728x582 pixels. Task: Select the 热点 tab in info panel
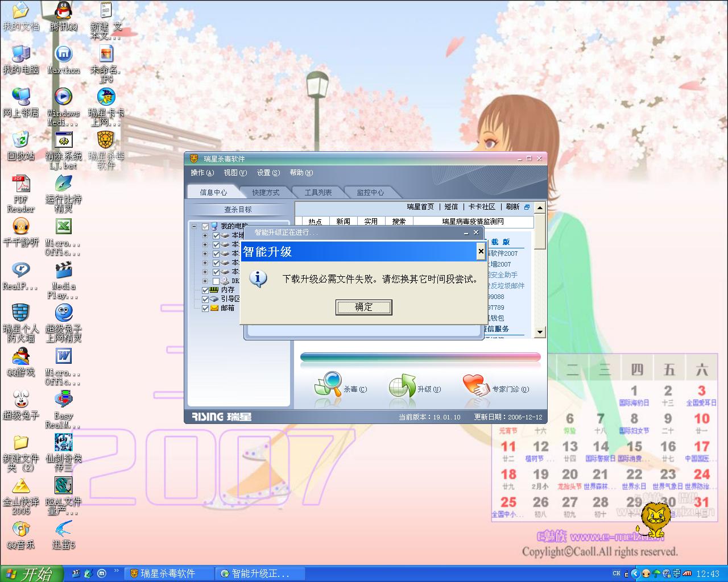tap(315, 222)
